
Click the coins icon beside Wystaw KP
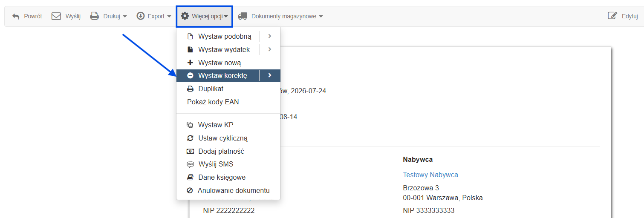coord(190,125)
